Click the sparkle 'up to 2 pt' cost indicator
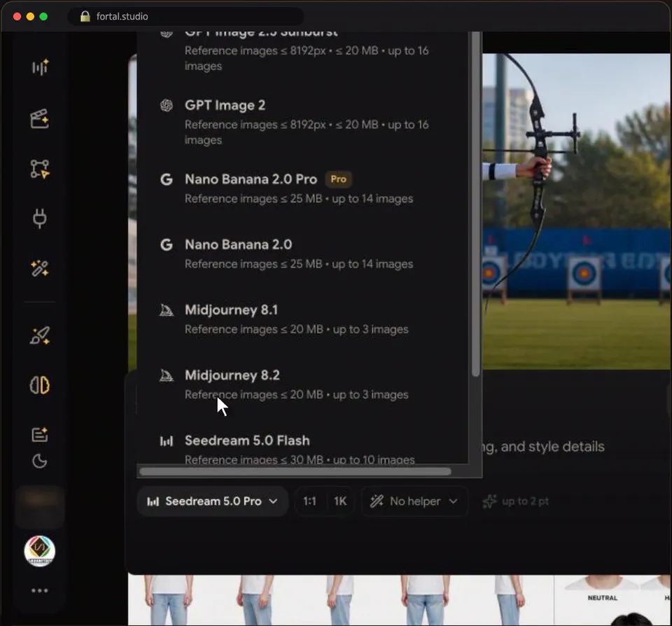Screen dimensions: 672x626 (516, 501)
